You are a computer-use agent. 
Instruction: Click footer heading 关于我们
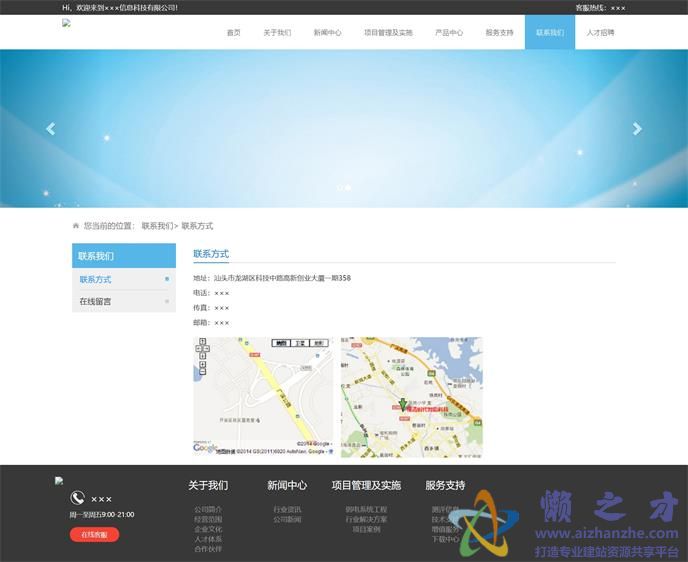pos(208,485)
